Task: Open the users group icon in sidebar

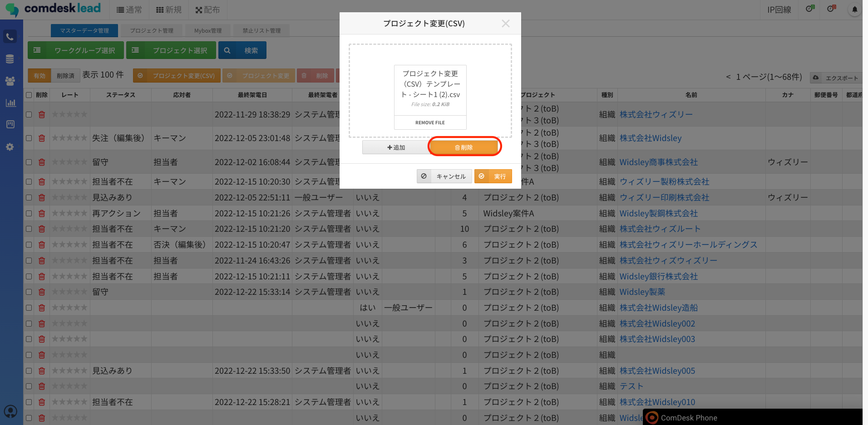Action: 10,81
